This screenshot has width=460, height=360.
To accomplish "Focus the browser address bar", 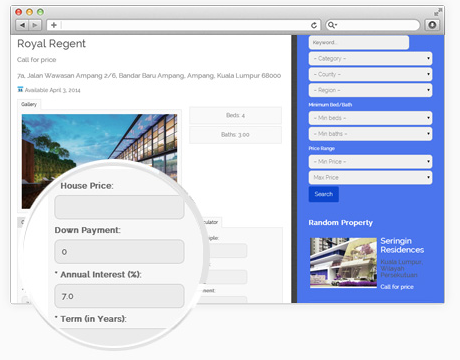I will click(x=185, y=25).
